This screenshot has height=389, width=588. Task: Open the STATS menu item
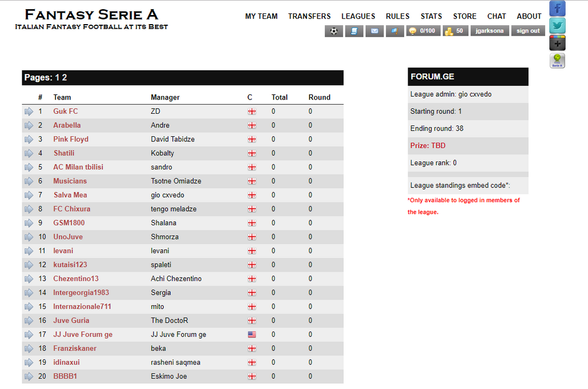click(x=431, y=16)
